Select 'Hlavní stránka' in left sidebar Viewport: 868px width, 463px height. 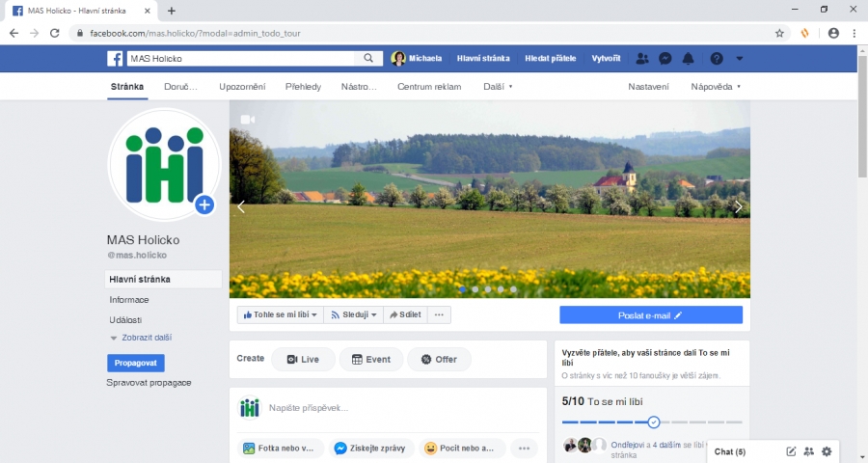click(163, 279)
